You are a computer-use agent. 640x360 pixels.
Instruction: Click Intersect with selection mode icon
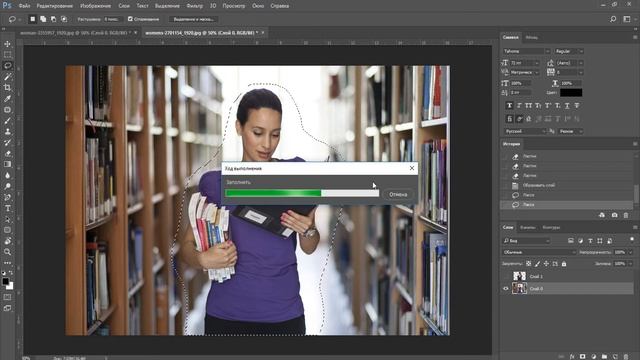(x=64, y=19)
